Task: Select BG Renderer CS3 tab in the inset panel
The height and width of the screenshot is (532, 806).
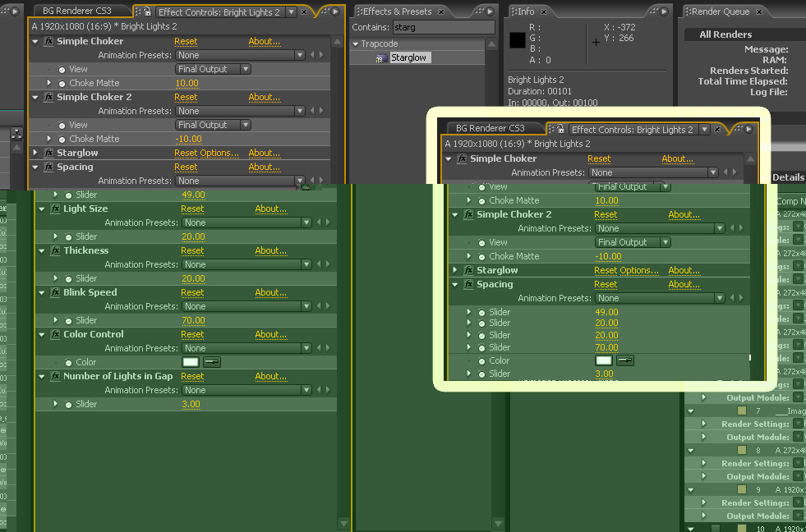Action: [490, 128]
